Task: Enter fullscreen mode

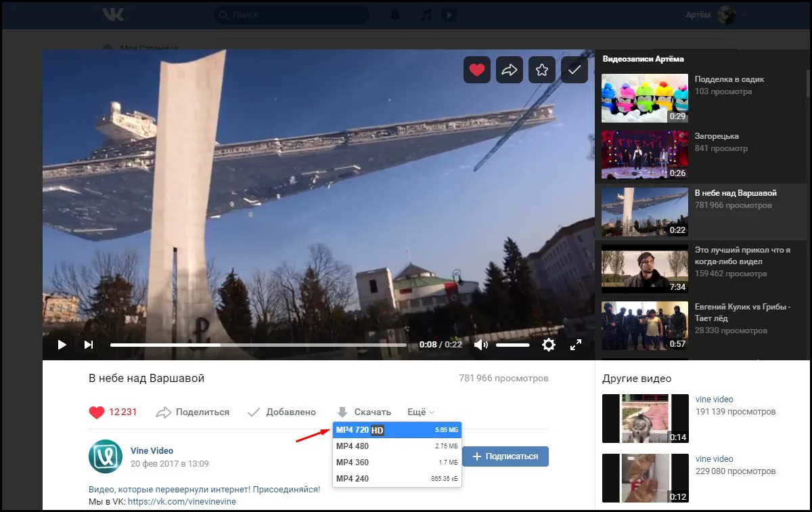Action: point(576,345)
